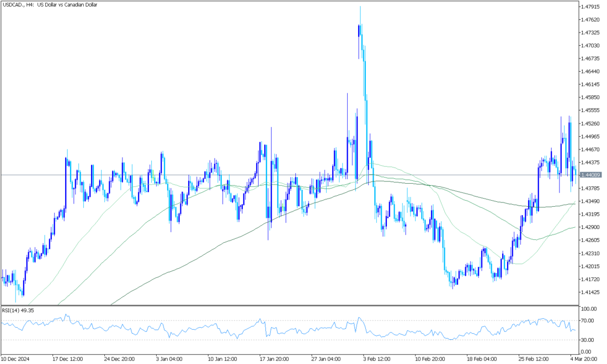Click the 1.44670 price scale value

point(590,149)
